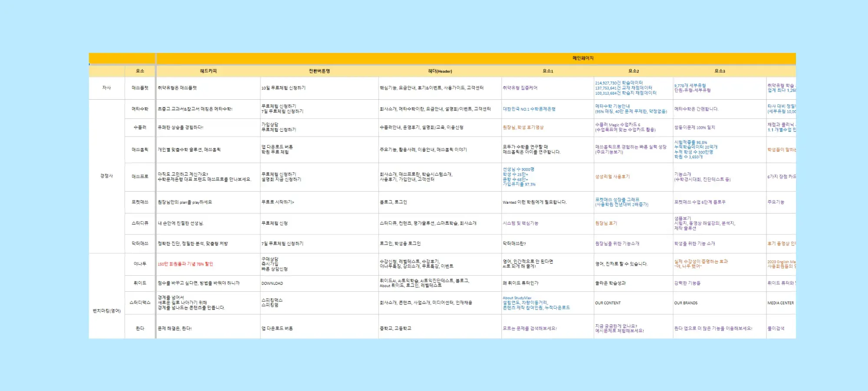Viewport: 868px width, 391px height.
Task: Click the cell '개인별 맞춤수학 솔루션, 매쓰홀릭'
Action: [208, 150]
